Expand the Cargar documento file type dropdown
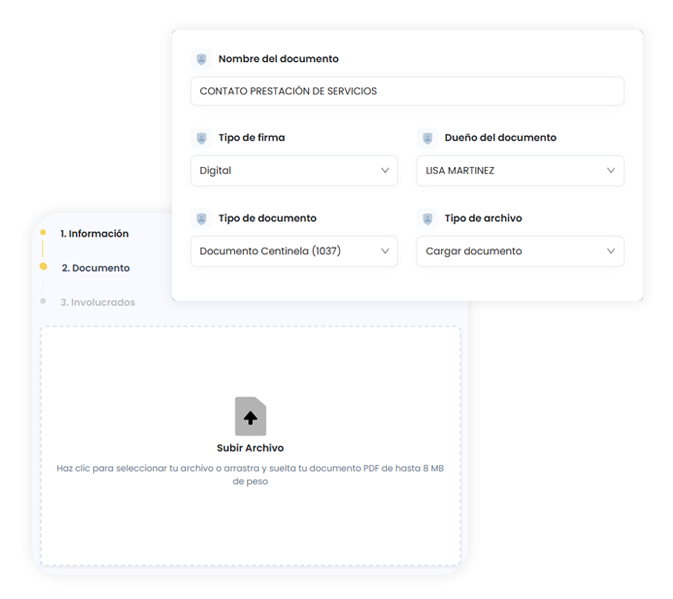Viewport: 673px width, 599px height. point(519,251)
